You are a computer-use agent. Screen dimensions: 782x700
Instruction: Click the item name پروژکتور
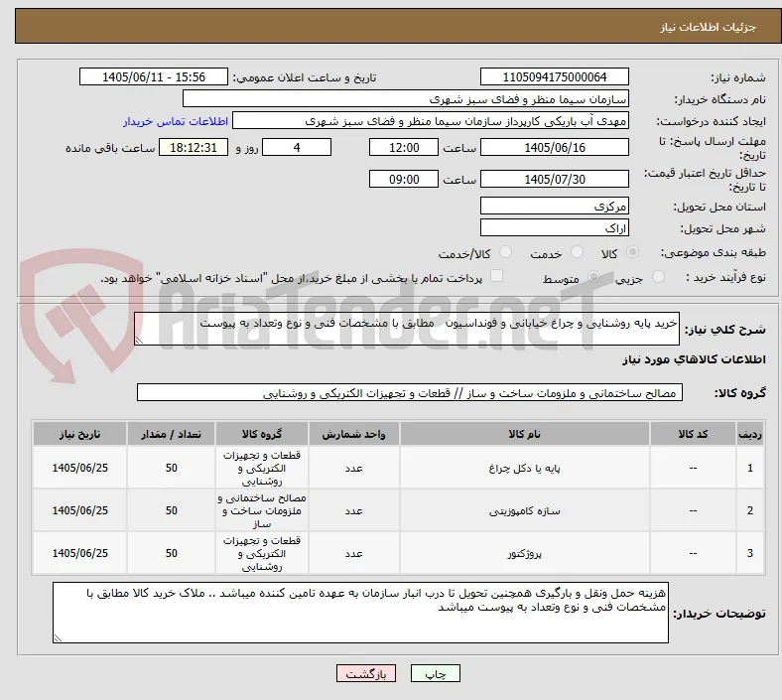coord(524,554)
